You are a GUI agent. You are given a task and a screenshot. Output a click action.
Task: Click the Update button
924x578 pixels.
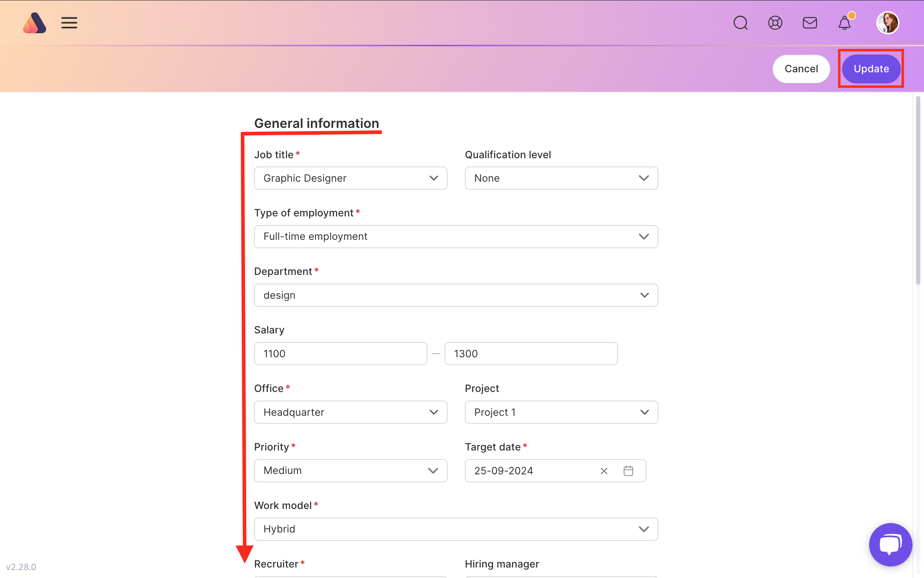click(871, 69)
